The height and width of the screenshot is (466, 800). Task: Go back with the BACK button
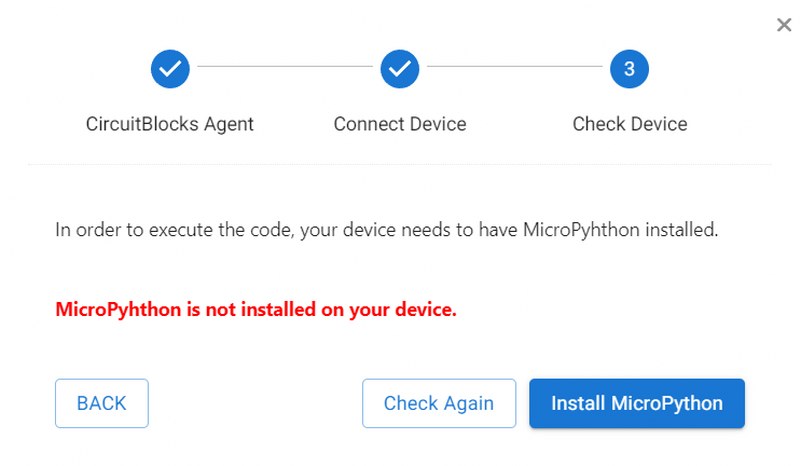tap(102, 403)
